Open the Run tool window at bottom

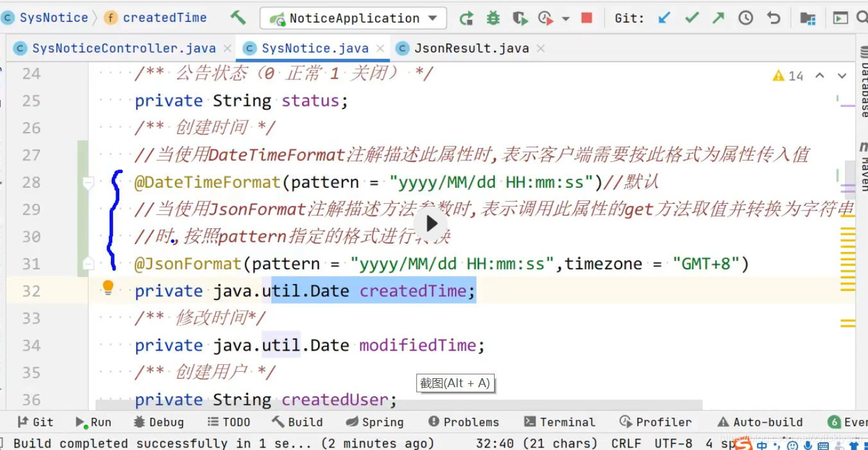coord(94,422)
